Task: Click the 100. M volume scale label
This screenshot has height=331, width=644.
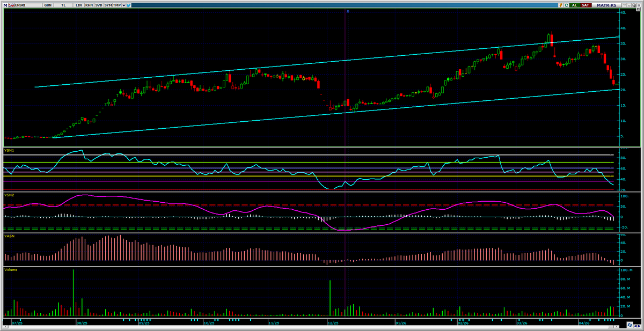Action: pos(627,270)
